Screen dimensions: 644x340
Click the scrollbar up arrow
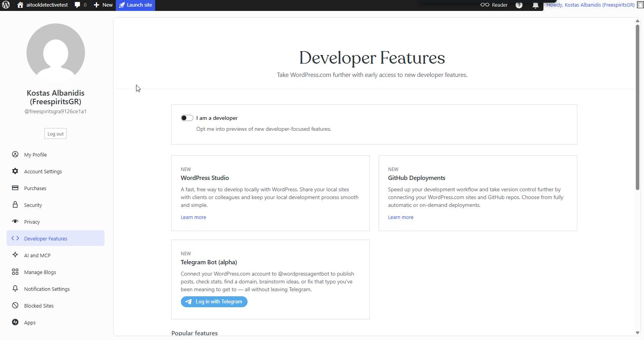pos(637,21)
